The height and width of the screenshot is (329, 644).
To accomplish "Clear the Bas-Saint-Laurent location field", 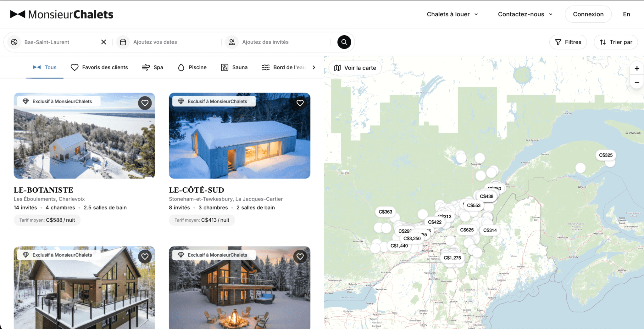I will tap(103, 42).
